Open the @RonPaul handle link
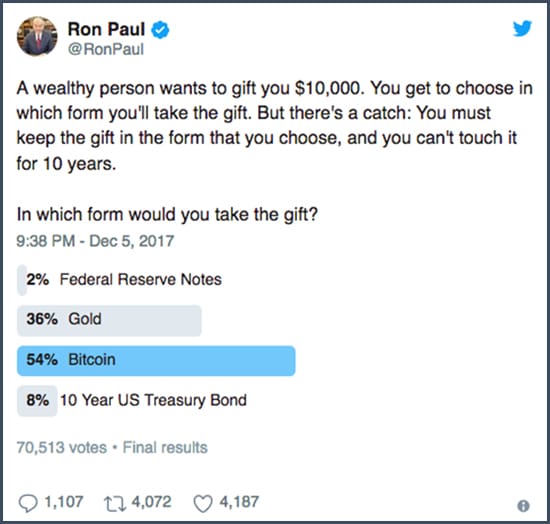The width and height of the screenshot is (550, 524). pos(106,49)
